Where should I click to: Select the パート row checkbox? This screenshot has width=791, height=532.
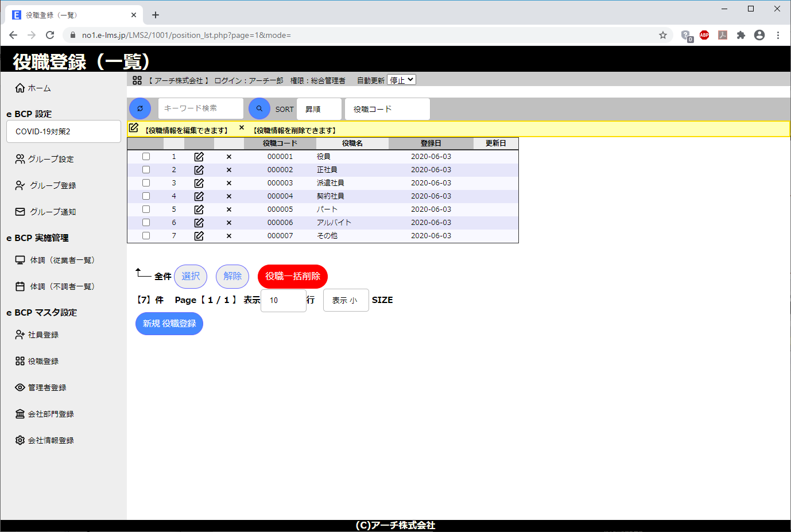[x=146, y=209]
